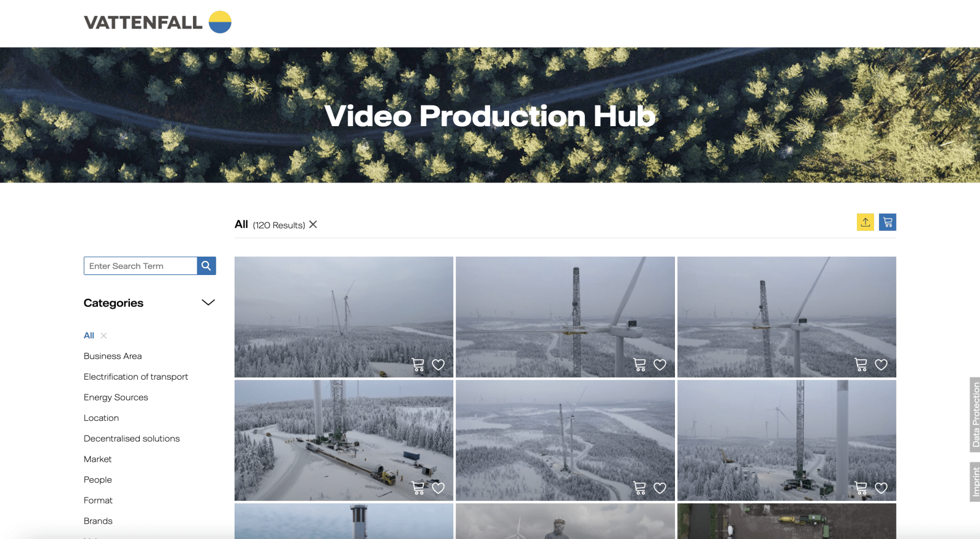Open the yellow upload icon

(865, 222)
